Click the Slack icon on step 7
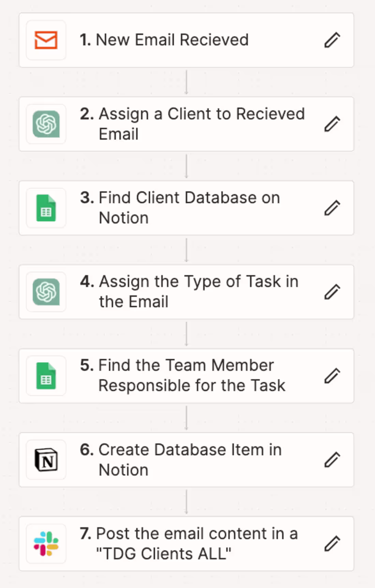 point(46,544)
